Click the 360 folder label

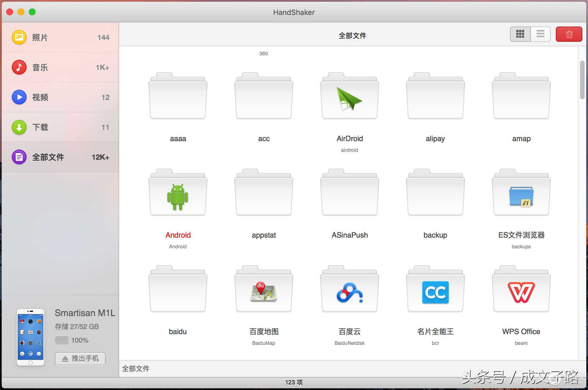[x=263, y=54]
